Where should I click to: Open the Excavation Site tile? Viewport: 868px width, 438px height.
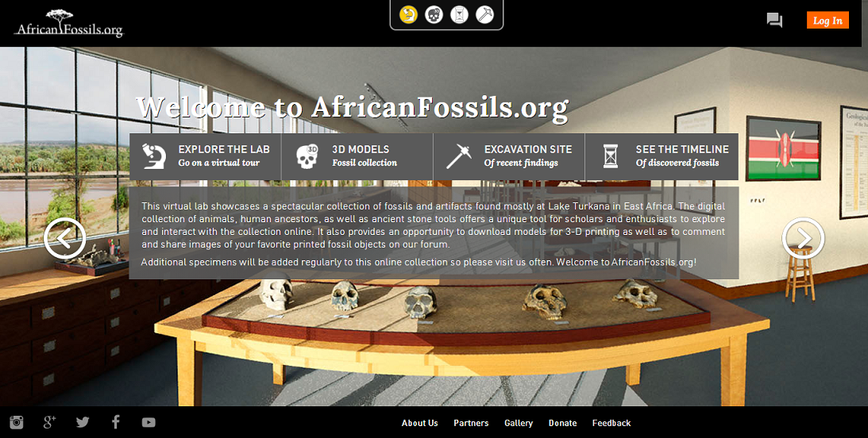[x=509, y=156]
